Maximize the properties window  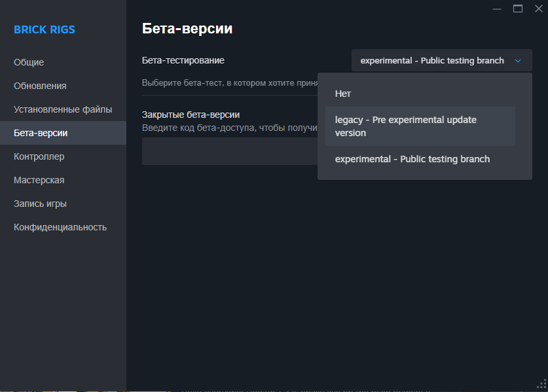pyautogui.click(x=518, y=9)
